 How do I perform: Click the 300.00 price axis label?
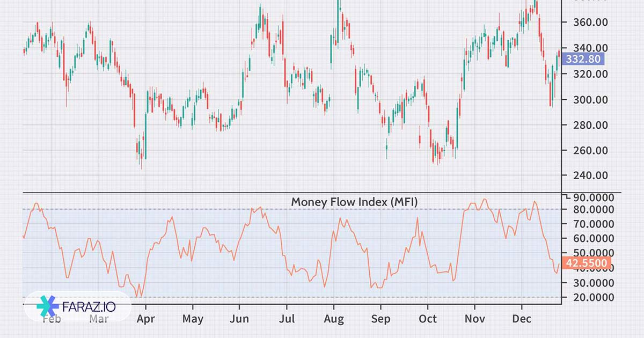coord(590,100)
